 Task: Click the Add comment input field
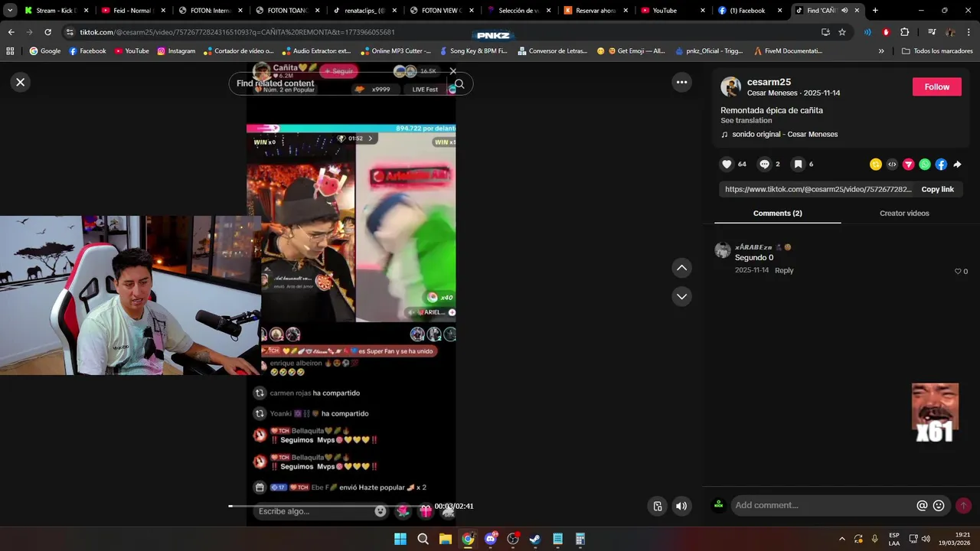(823, 505)
